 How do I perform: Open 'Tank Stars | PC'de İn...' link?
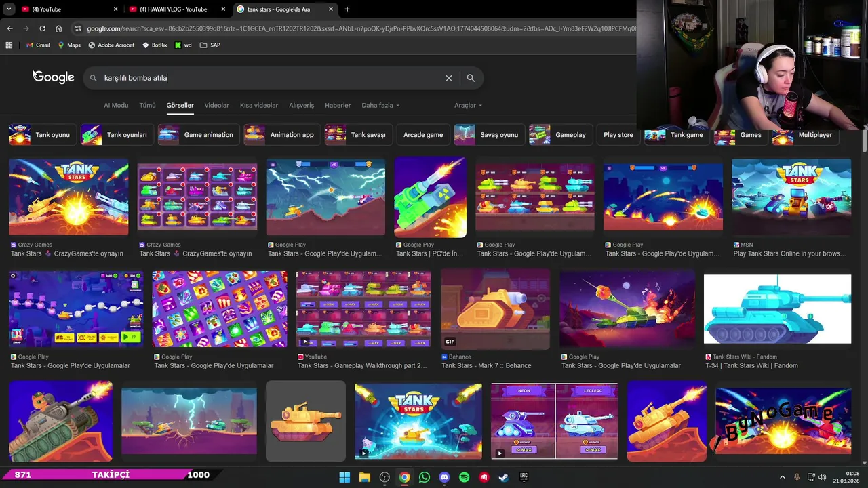coord(431,253)
